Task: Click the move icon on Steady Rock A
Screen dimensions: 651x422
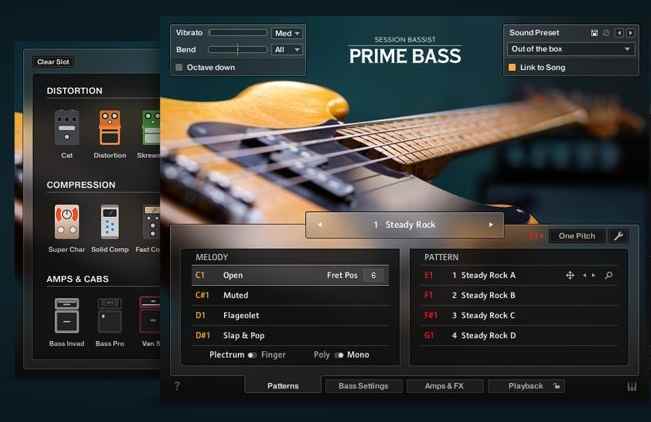Action: coord(570,275)
